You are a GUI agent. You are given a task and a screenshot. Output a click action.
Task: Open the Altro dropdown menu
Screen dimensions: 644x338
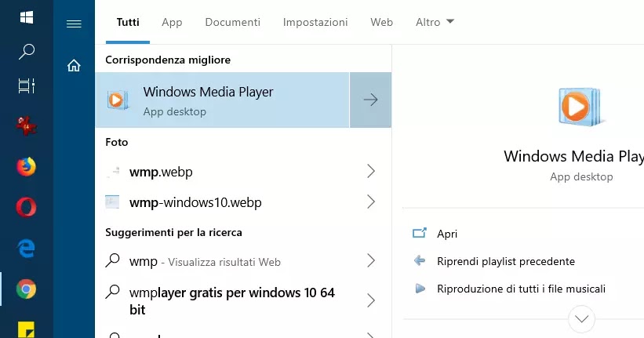point(435,22)
